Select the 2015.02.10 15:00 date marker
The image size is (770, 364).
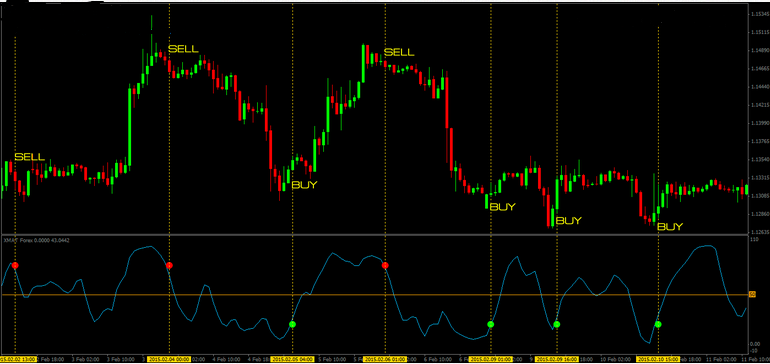coord(658,359)
